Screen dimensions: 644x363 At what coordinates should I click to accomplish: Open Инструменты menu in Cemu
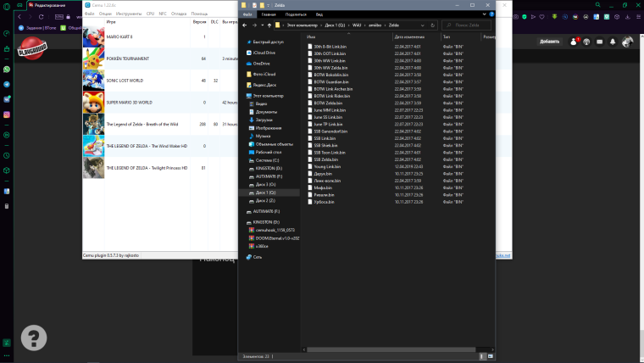[129, 14]
